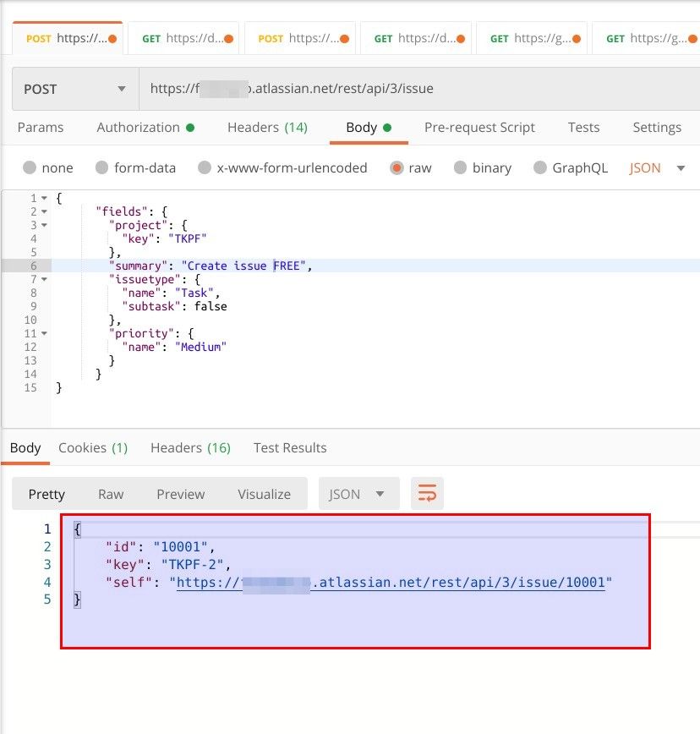
Task: Open the Authorization tab
Action: pos(145,128)
